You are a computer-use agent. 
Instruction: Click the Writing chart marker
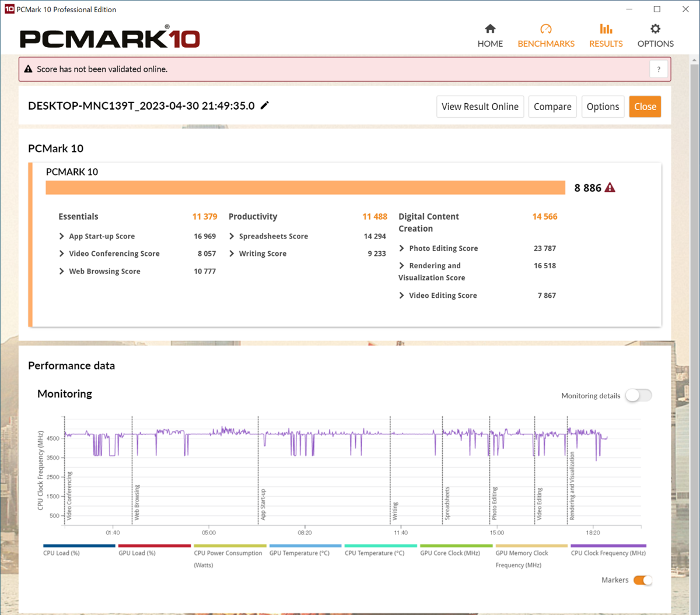tap(395, 511)
